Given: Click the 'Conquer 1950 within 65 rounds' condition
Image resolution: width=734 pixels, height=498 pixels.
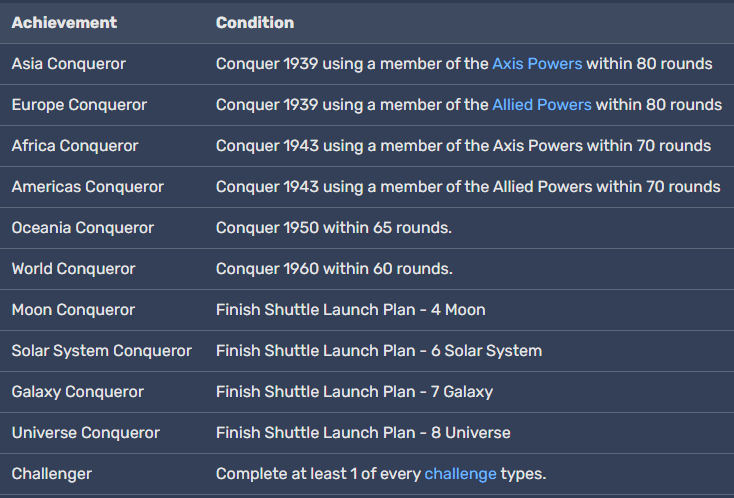Looking at the screenshot, I should [334, 228].
